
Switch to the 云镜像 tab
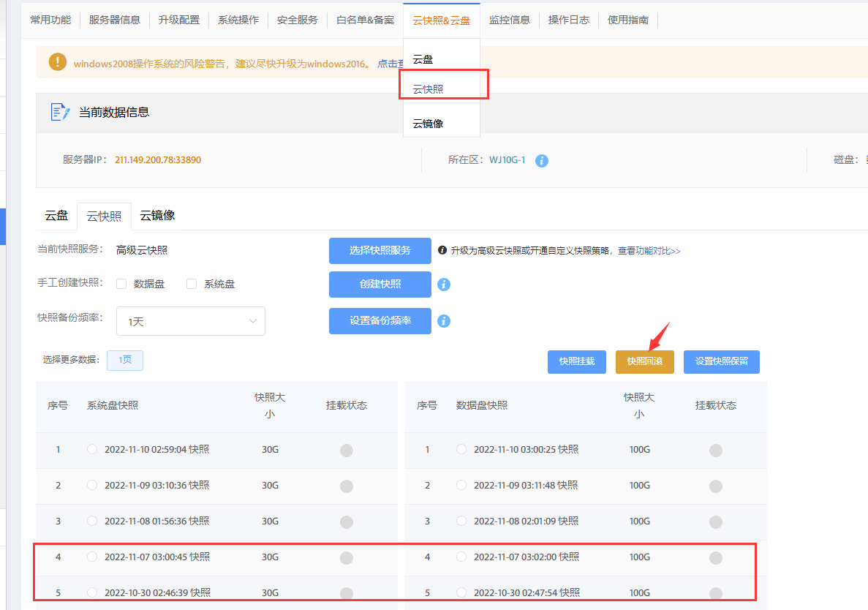[157, 216]
